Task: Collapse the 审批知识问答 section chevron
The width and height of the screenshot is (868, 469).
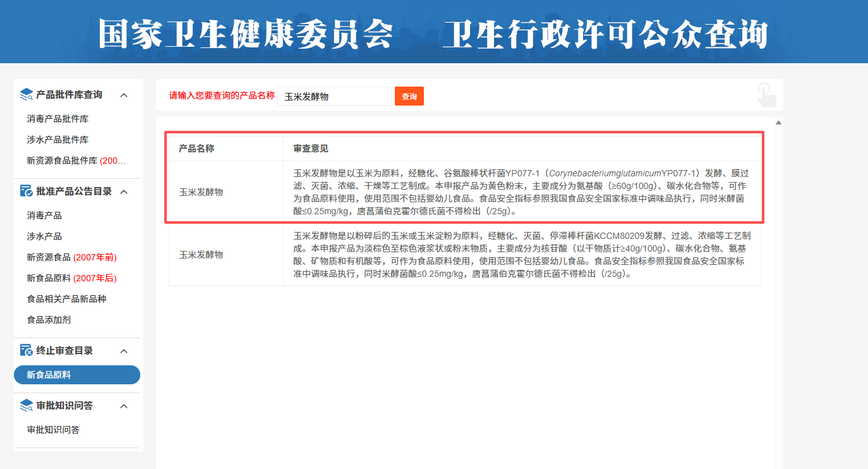Action: tap(124, 406)
